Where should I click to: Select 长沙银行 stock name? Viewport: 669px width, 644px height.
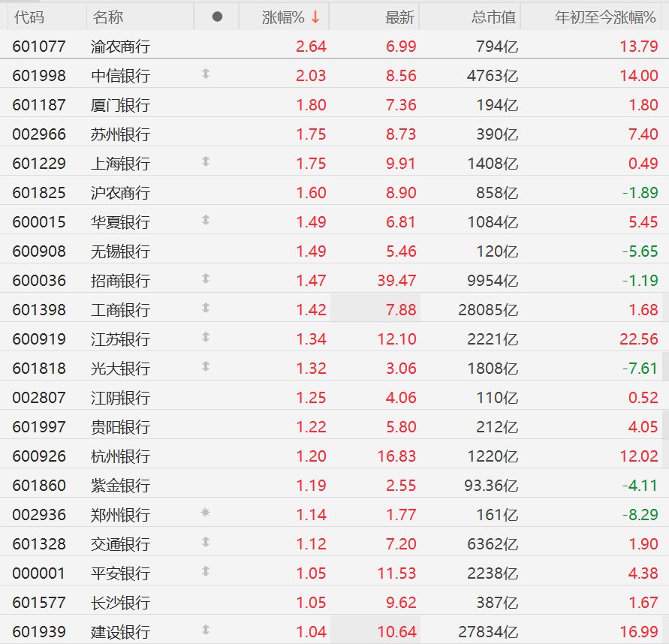(120, 603)
